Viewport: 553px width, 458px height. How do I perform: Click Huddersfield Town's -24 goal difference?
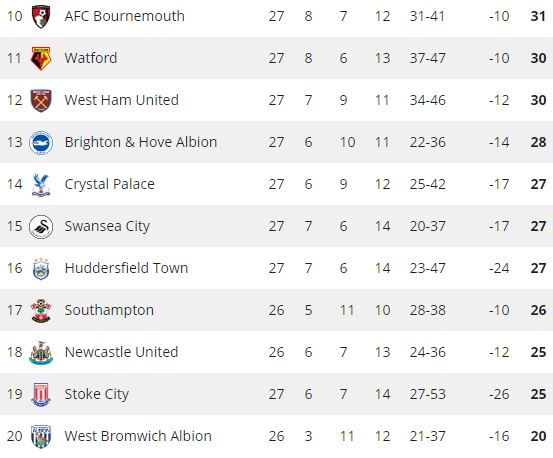(x=499, y=269)
